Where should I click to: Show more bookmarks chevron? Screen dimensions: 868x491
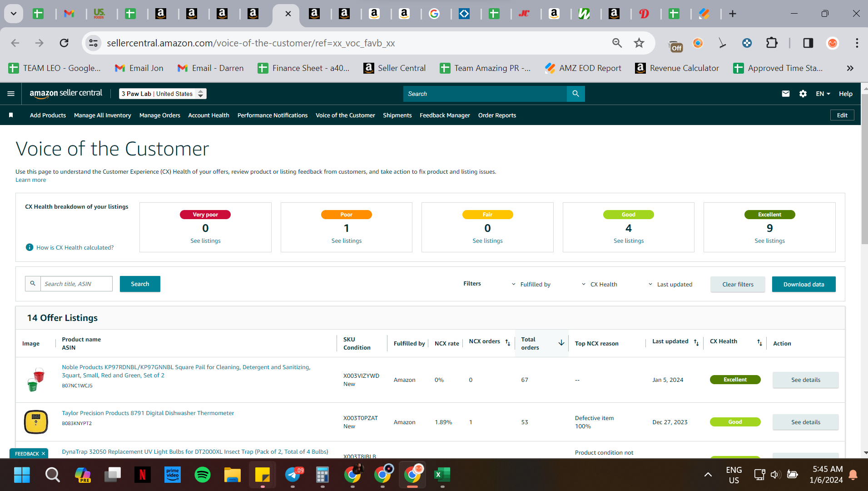tap(850, 68)
